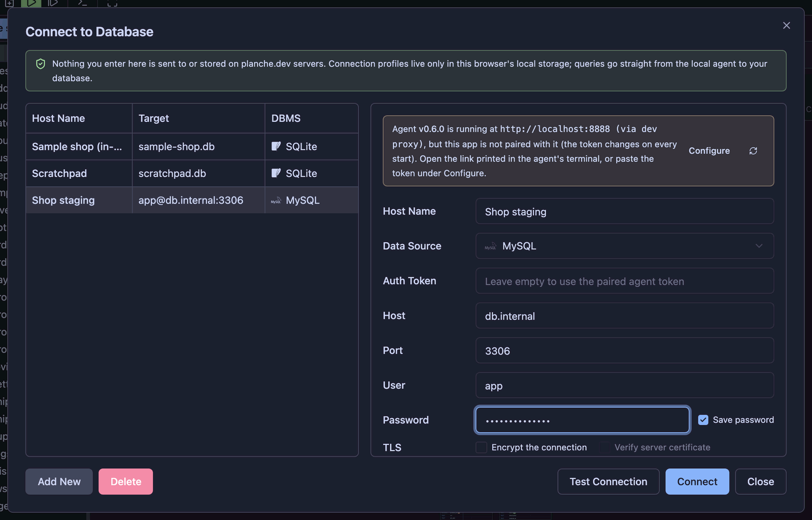Click the Target column header

click(x=198, y=118)
